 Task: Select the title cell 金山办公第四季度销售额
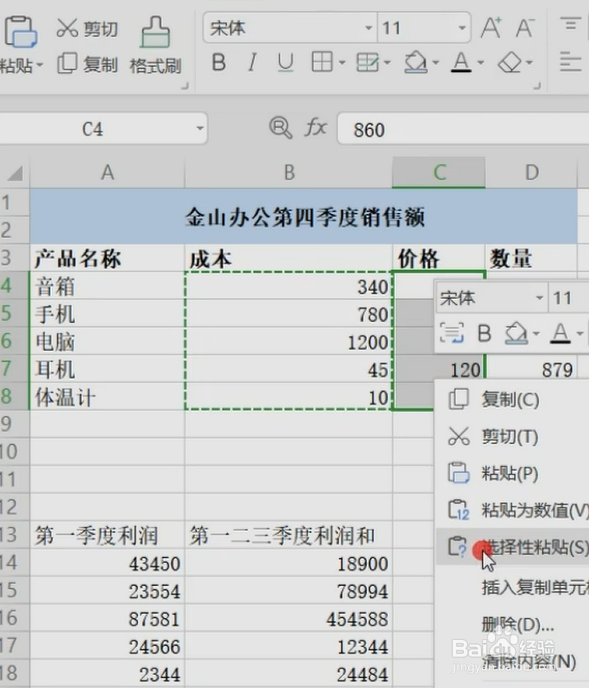(304, 216)
